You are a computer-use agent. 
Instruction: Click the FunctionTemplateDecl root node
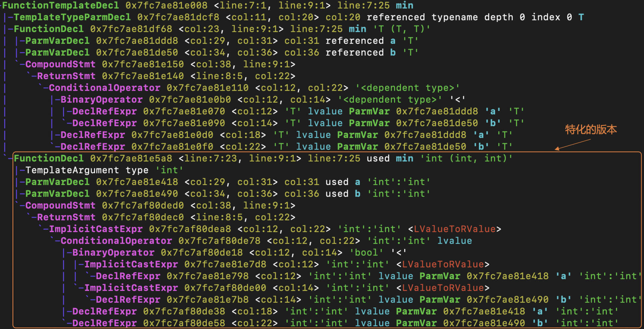(x=60, y=5)
